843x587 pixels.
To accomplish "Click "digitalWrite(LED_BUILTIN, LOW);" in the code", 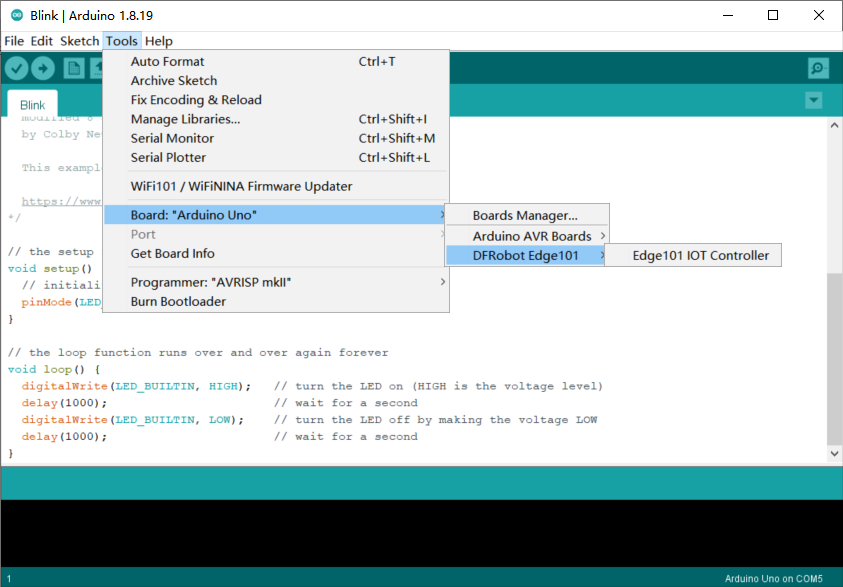I will (133, 420).
